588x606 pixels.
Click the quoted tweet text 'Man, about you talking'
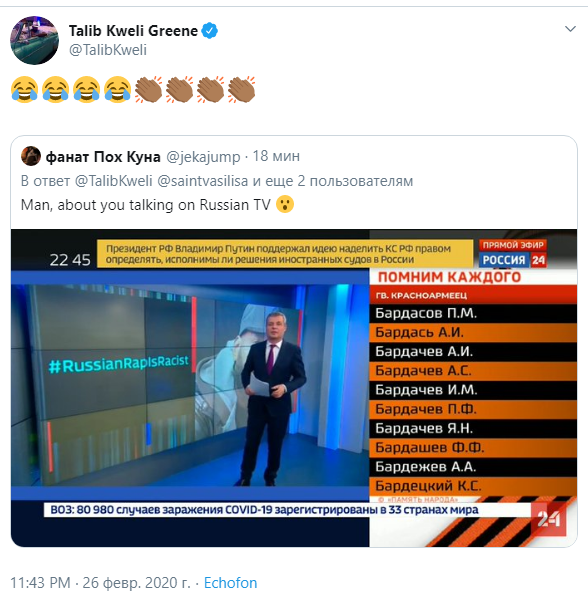(x=97, y=205)
